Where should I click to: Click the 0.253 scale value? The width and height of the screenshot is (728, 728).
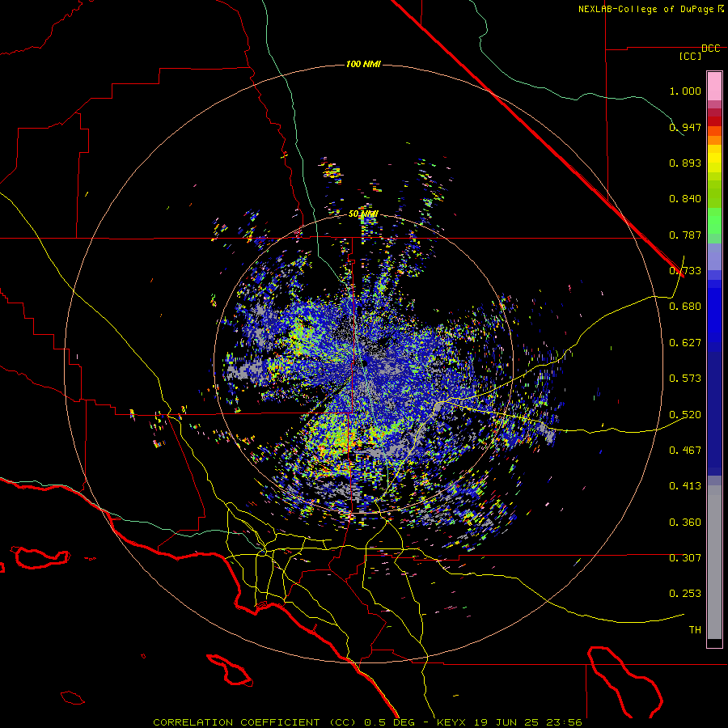[x=685, y=594]
